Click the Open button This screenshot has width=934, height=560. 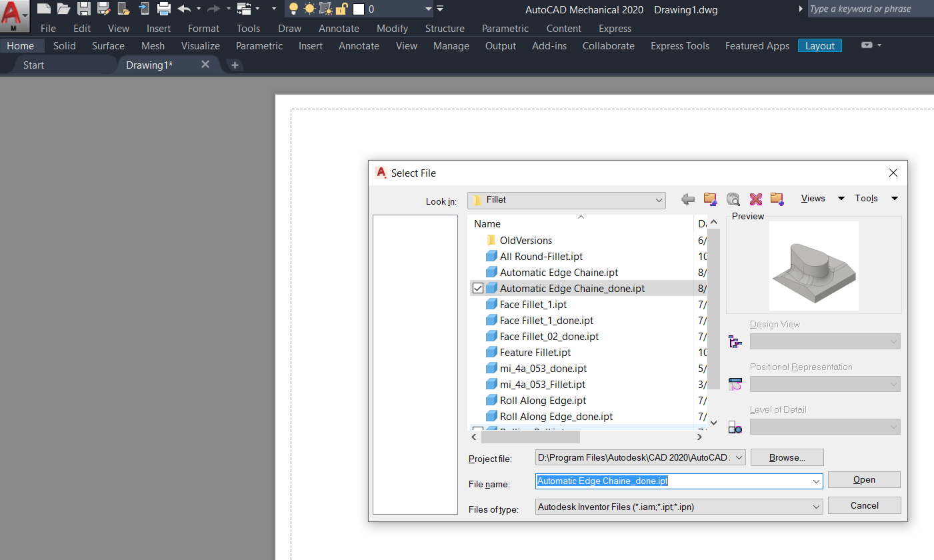tap(864, 480)
